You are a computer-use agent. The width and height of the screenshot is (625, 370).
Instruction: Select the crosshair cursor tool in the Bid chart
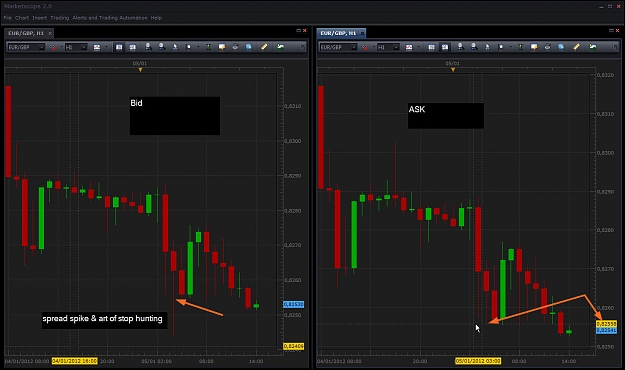tap(188, 47)
